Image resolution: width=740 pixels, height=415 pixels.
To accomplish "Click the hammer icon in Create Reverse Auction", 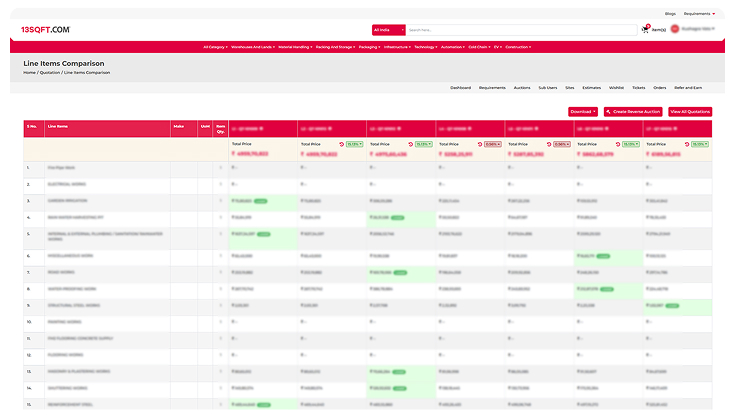I will point(608,112).
